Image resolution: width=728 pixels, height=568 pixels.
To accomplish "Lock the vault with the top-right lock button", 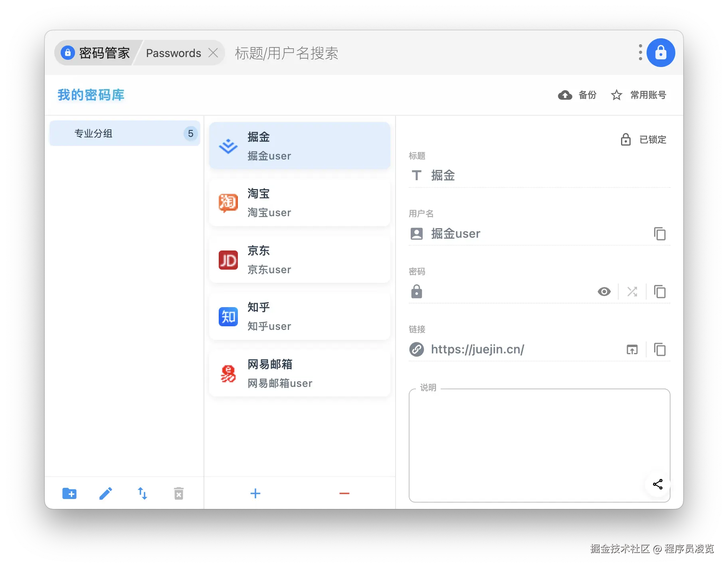I will (x=661, y=52).
